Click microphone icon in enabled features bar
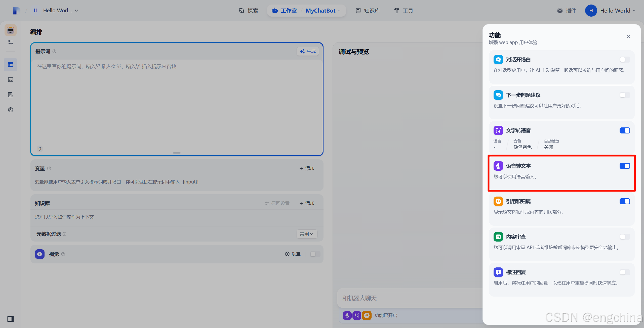 click(347, 315)
